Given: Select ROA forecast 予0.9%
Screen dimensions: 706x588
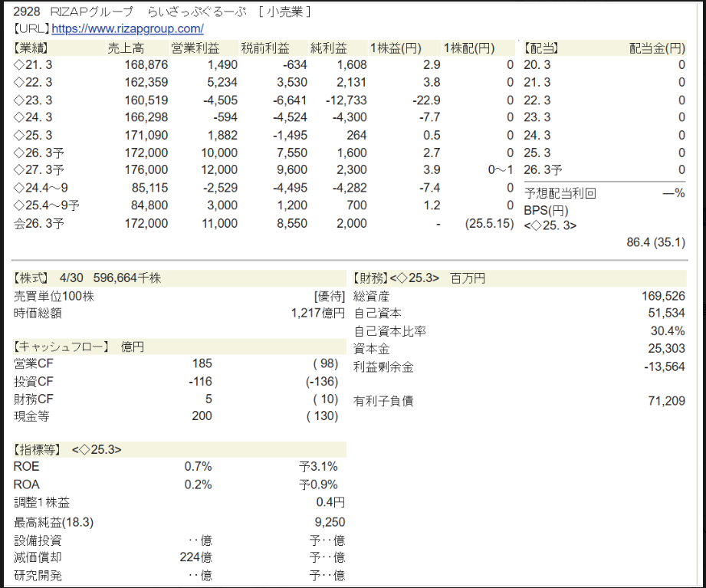Looking at the screenshot, I should (318, 485).
